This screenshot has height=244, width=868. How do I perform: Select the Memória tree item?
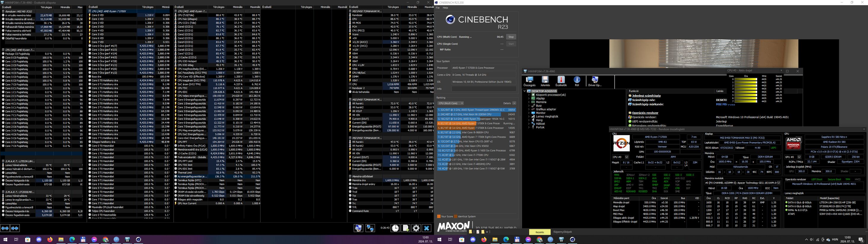(541, 102)
